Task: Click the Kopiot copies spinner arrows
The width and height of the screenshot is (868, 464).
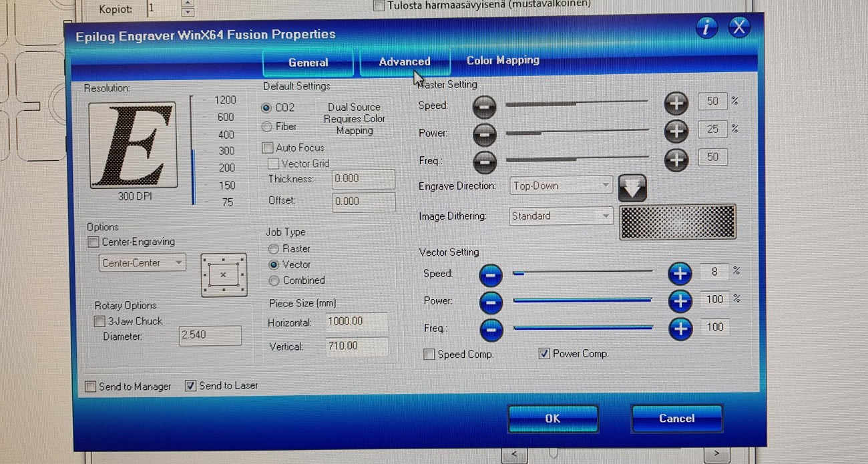Action: (x=188, y=9)
